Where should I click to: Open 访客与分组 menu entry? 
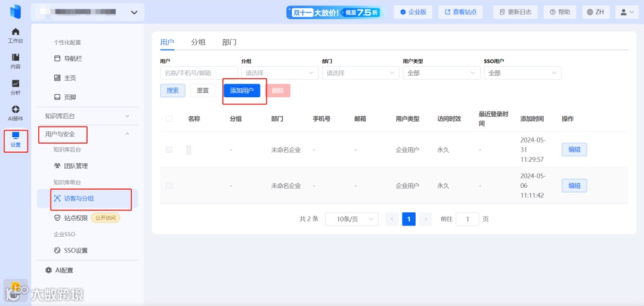point(88,199)
